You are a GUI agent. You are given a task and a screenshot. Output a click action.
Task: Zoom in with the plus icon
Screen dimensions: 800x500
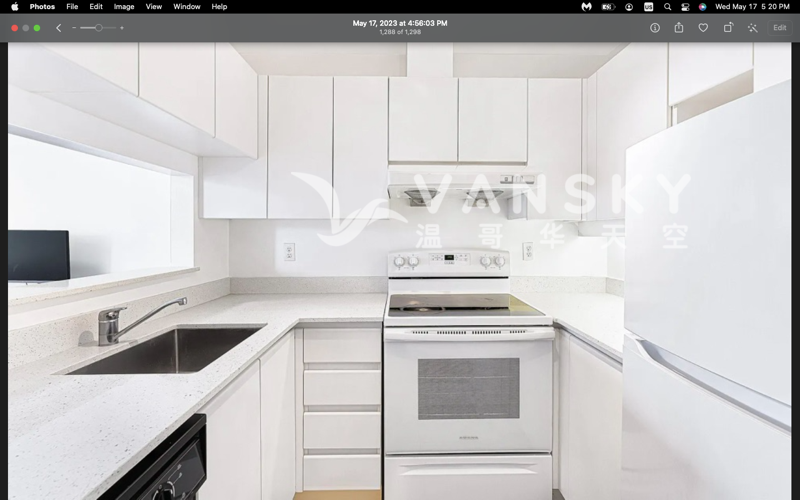122,28
